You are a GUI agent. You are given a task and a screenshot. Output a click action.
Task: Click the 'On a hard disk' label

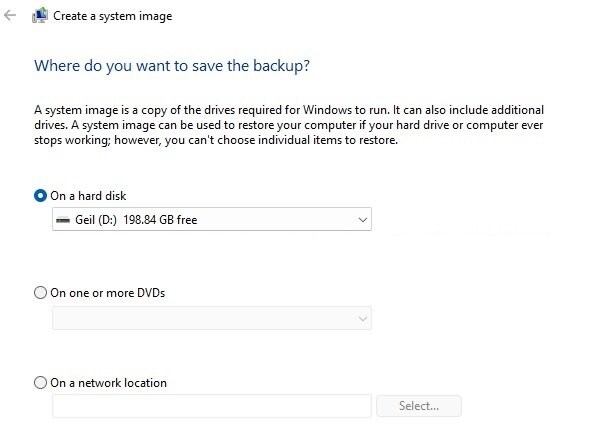[x=88, y=196]
